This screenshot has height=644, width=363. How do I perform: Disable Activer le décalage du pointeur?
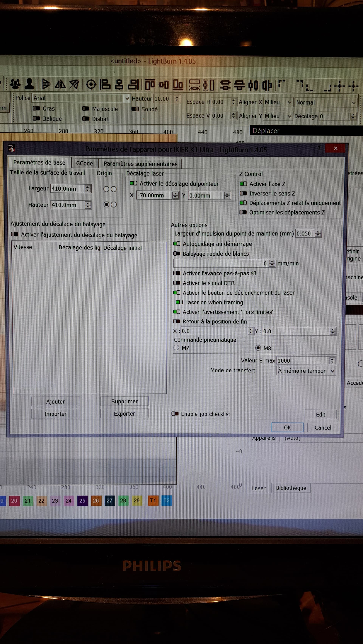[x=133, y=183]
